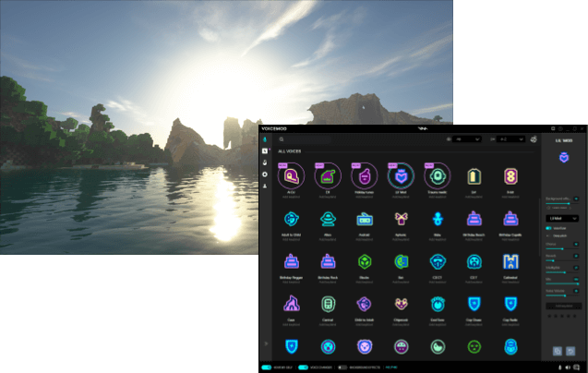Expand the left sidebar with arrows

[266, 343]
